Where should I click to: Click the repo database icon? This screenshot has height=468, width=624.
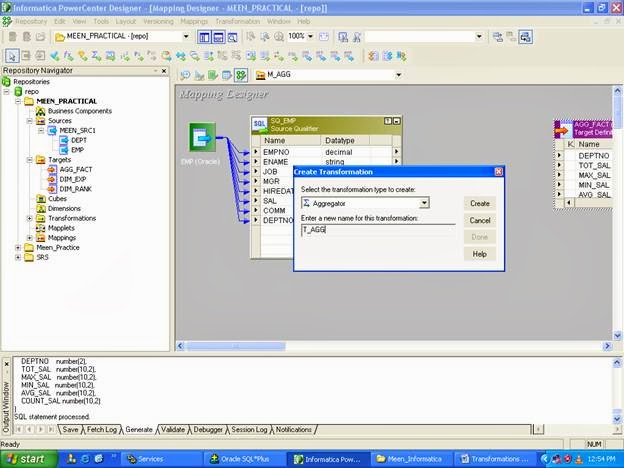tap(18, 92)
